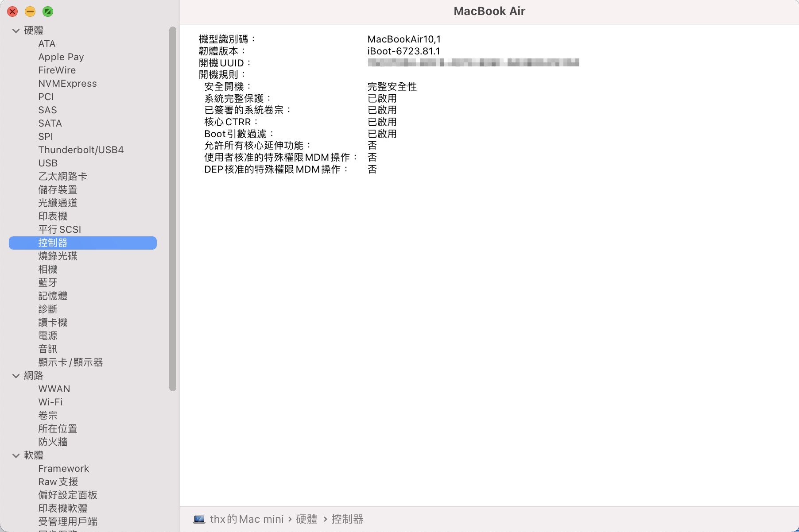Select 防火牆 under the 網路 section
Screen dimensions: 799x532
53,442
